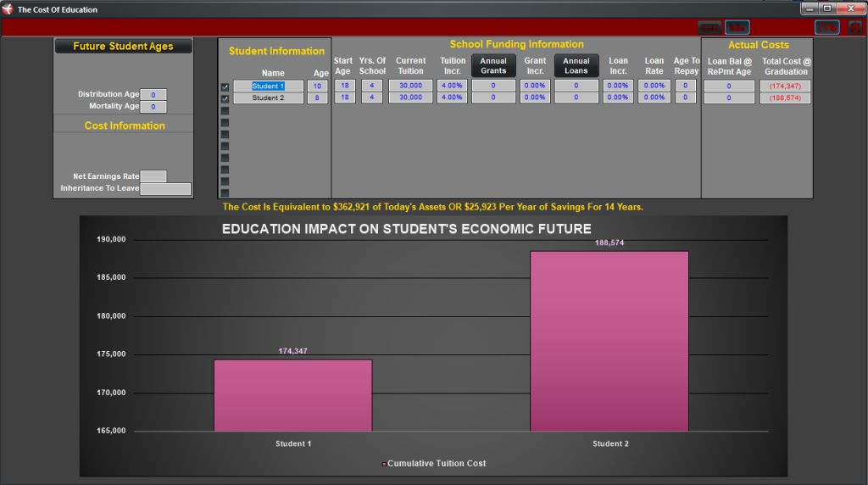Click the Student 1 chart bar

(x=292, y=395)
